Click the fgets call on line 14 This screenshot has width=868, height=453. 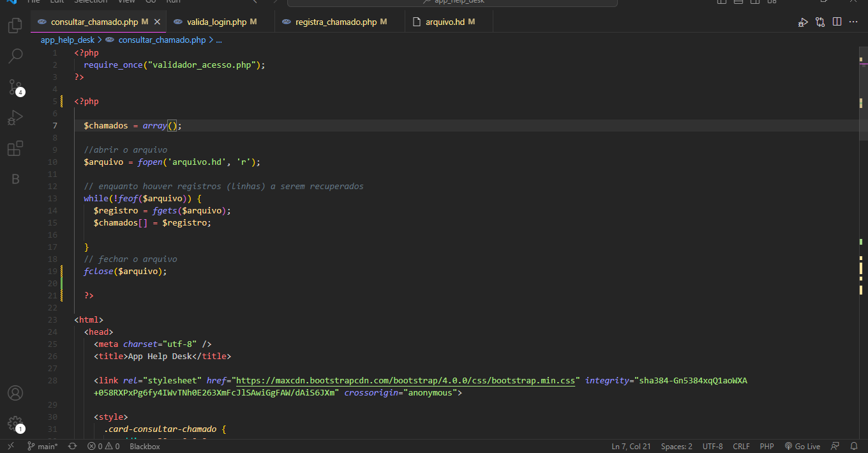pos(165,211)
